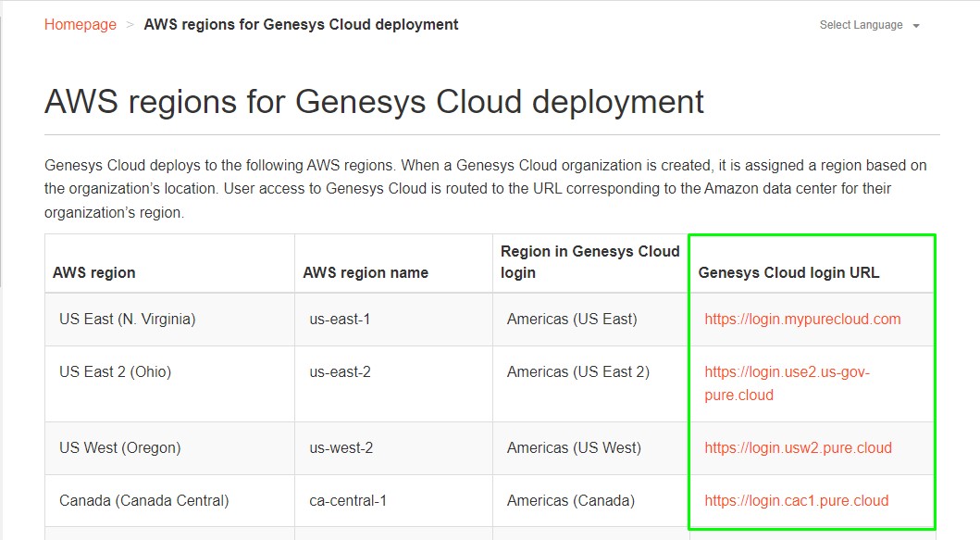Open the https://login.cac1.pure.cloud link
This screenshot has height=540, width=980.
coord(796,500)
